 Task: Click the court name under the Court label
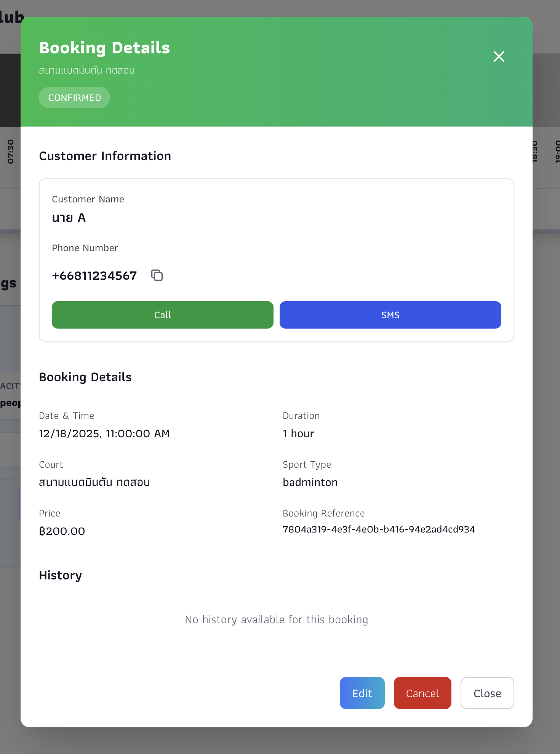94,482
